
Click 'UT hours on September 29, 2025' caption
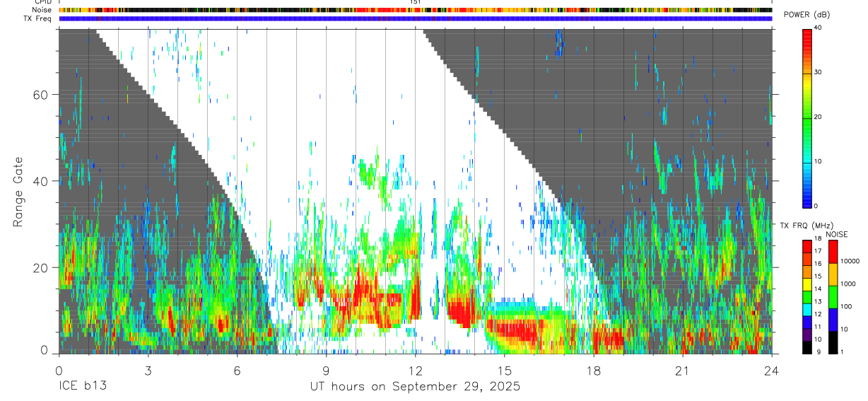[416, 387]
